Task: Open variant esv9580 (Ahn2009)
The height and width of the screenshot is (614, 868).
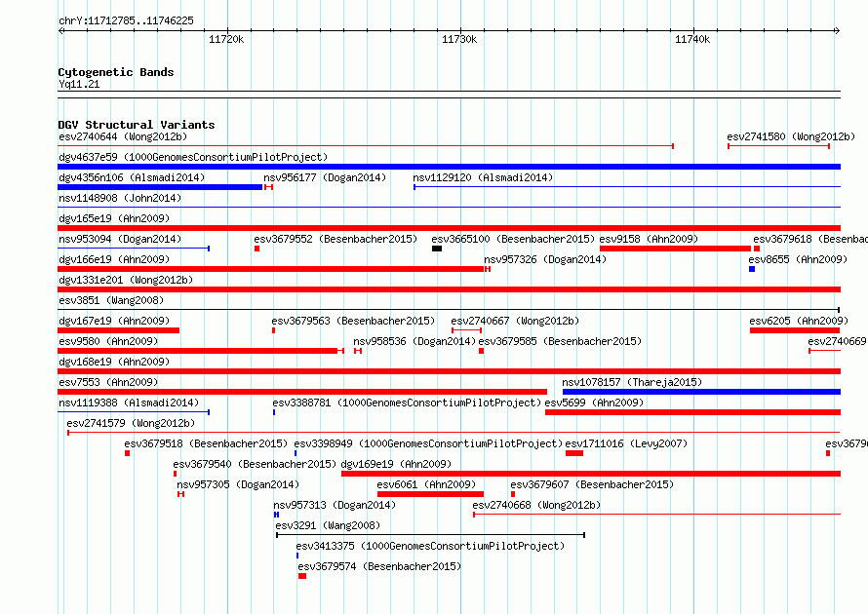Action: (108, 341)
